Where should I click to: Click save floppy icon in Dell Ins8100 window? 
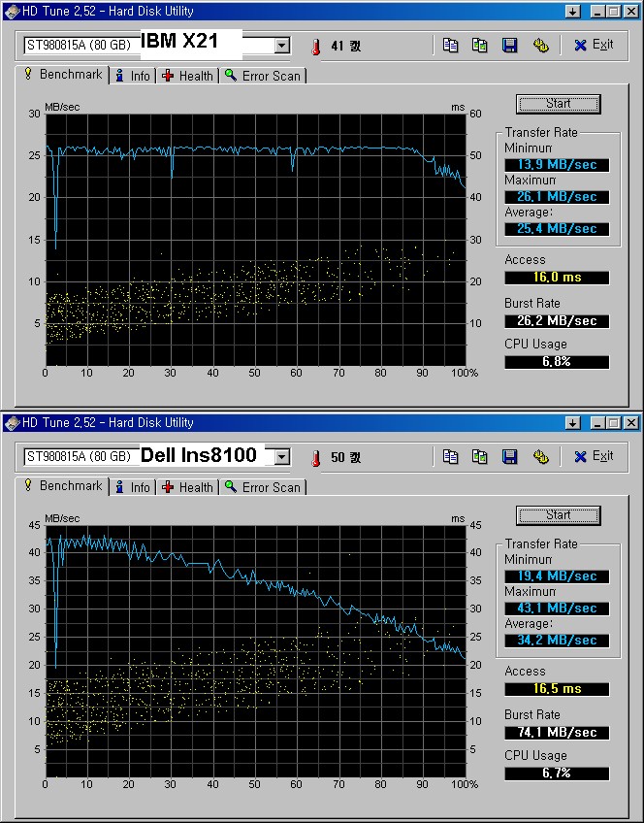(509, 456)
